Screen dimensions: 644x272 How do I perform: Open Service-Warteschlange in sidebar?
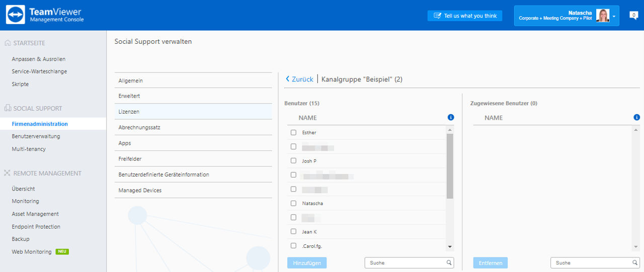tap(39, 71)
